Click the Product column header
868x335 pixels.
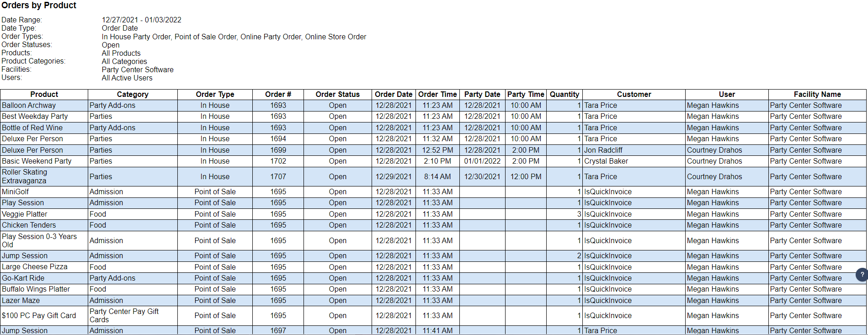point(44,94)
